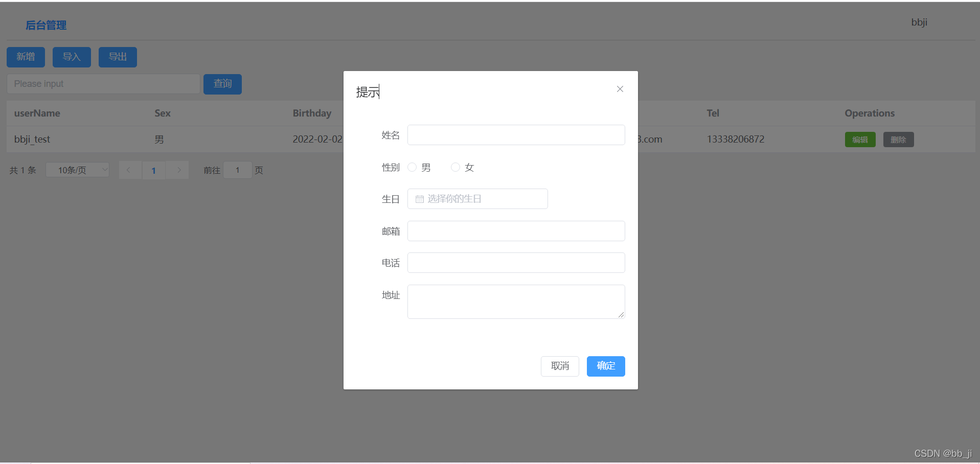Click the 查询 search button
This screenshot has height=464, width=980.
click(222, 84)
